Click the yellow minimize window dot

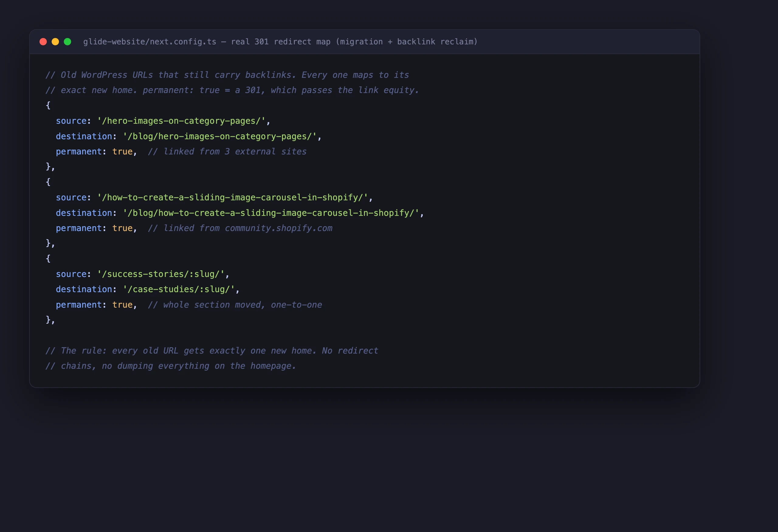pyautogui.click(x=55, y=42)
